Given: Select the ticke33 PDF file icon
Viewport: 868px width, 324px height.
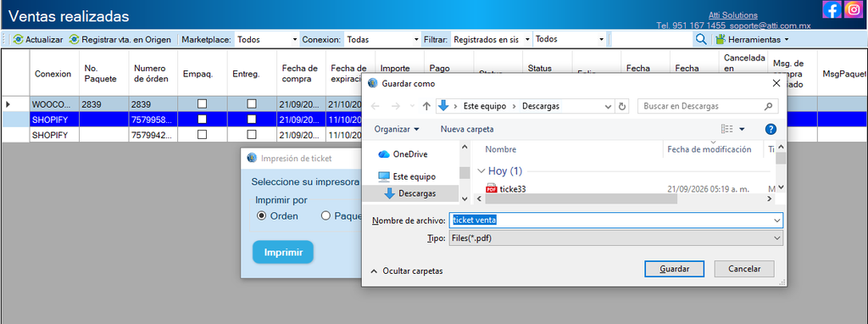Looking at the screenshot, I should pos(491,189).
